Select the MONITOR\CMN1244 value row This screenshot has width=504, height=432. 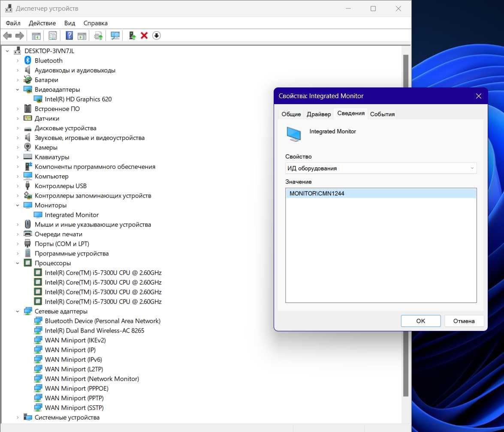pyautogui.click(x=380, y=193)
